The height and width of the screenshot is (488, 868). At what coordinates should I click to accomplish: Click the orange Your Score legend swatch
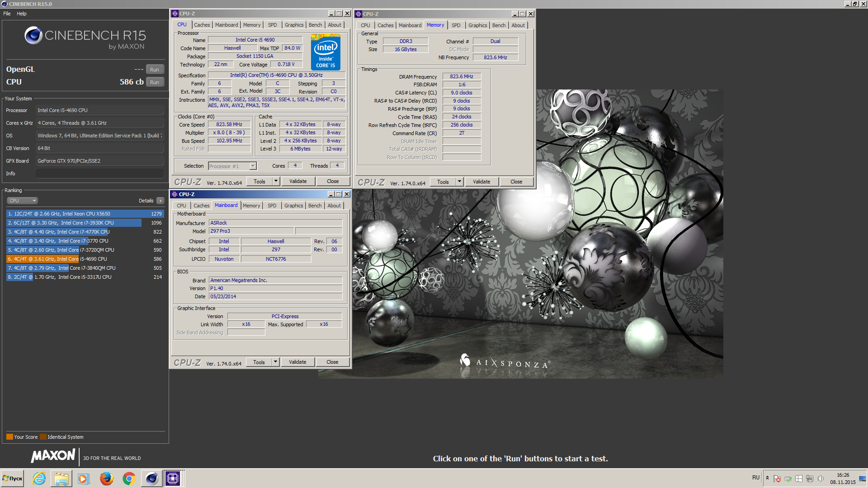[9, 437]
